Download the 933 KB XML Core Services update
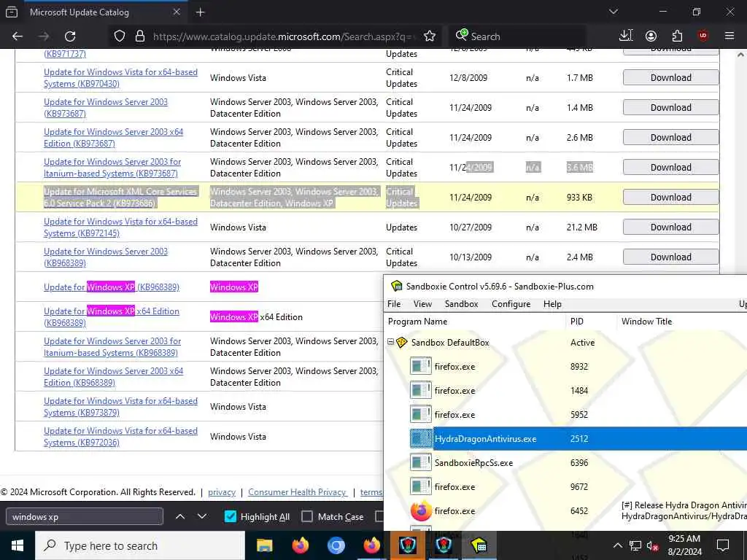 point(671,197)
